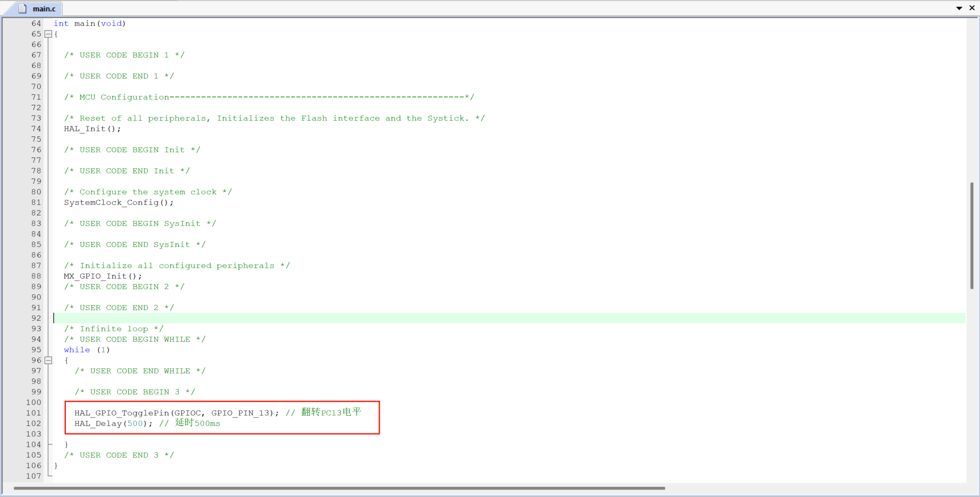Screen dimensions: 980x497
Task: Open the active files dropdown arrow
Action: coord(959,8)
